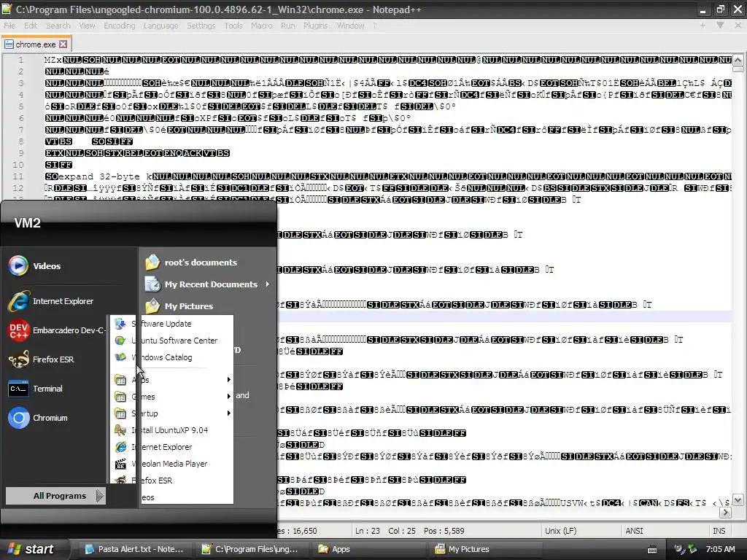Expand My Recent Documents submenu
The image size is (747, 560).
pos(208,284)
